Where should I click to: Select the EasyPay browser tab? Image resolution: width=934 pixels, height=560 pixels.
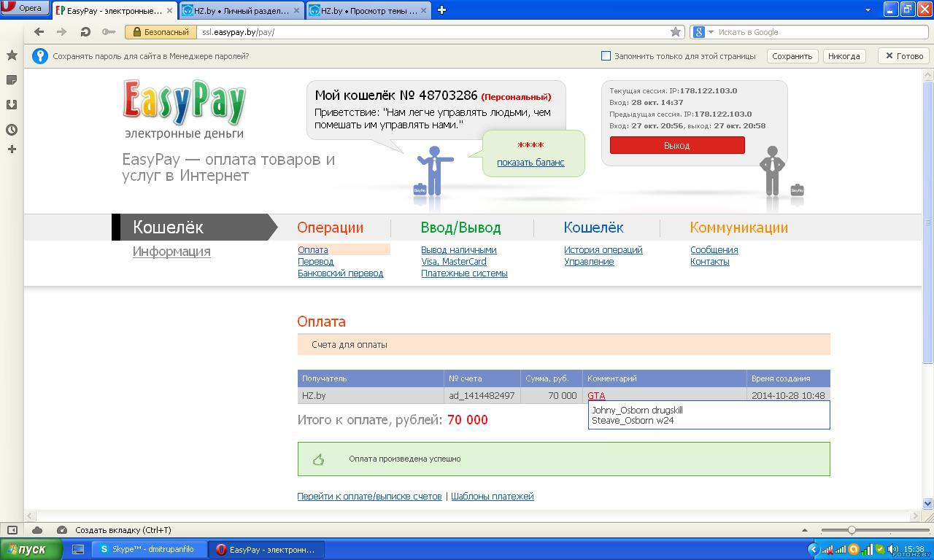pyautogui.click(x=115, y=11)
